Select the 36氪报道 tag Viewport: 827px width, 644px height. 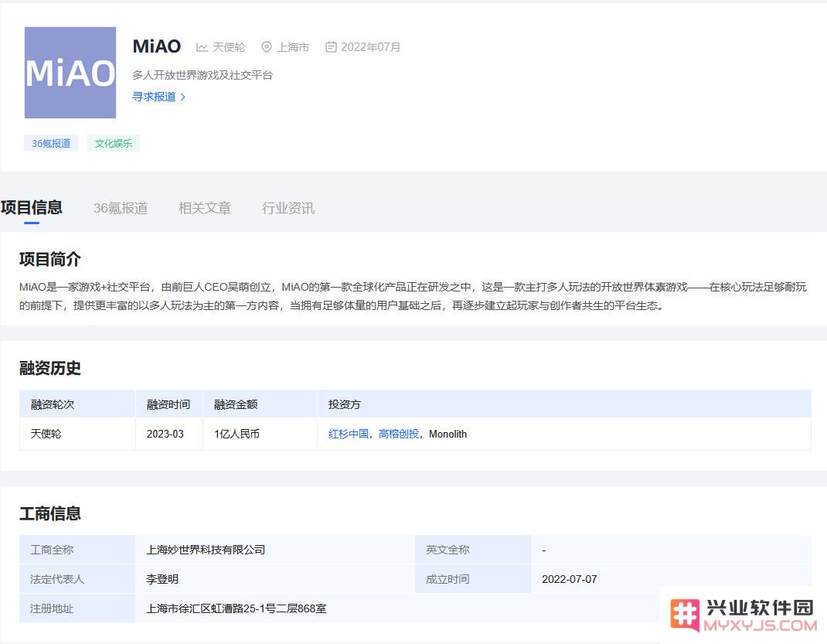pyautogui.click(x=51, y=143)
